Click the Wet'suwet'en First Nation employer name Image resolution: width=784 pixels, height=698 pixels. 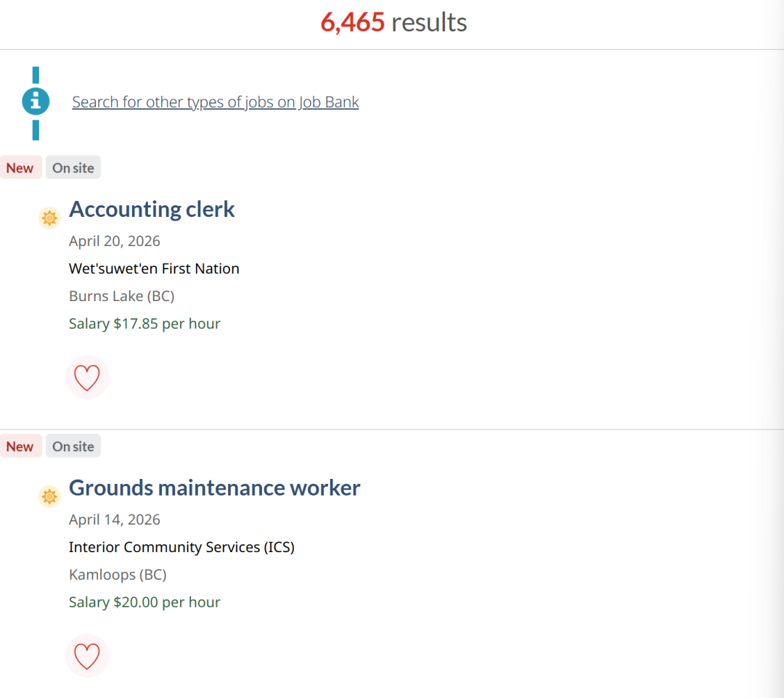point(154,268)
